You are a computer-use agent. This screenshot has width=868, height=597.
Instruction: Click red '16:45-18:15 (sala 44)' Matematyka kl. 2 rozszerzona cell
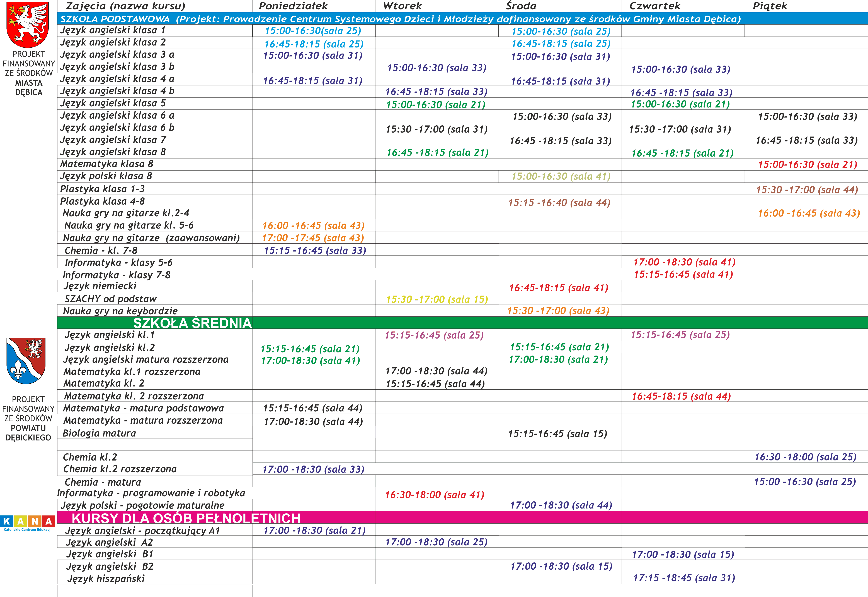tap(681, 397)
